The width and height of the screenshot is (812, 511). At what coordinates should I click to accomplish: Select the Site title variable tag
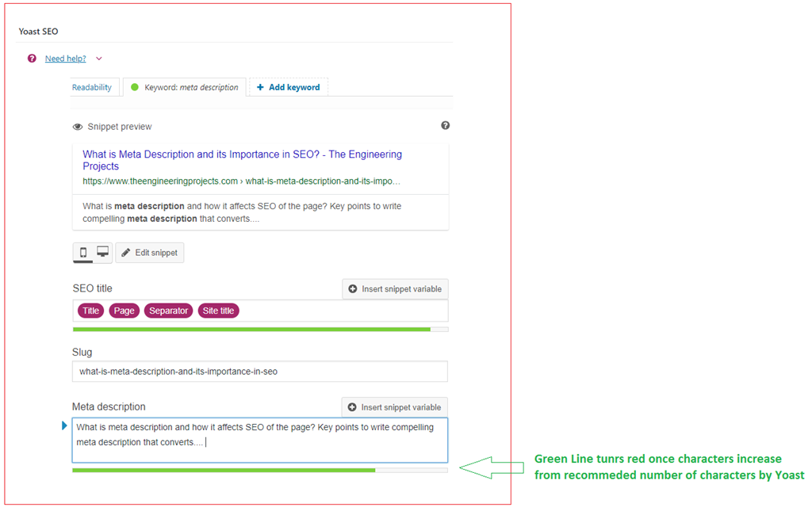pyautogui.click(x=218, y=311)
